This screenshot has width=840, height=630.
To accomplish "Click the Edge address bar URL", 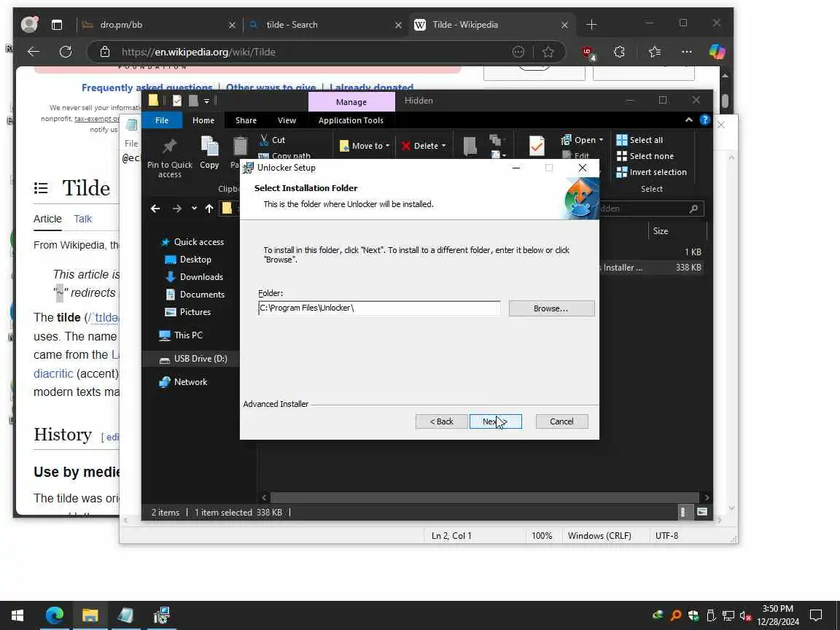I will 198,52.
